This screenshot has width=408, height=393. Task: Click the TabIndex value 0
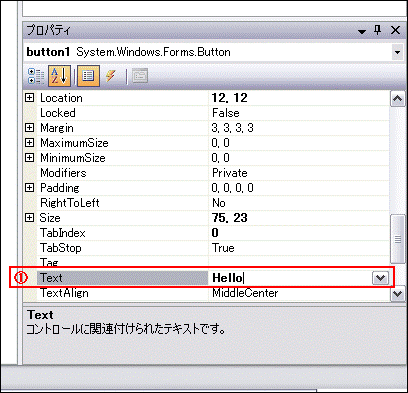(x=215, y=233)
